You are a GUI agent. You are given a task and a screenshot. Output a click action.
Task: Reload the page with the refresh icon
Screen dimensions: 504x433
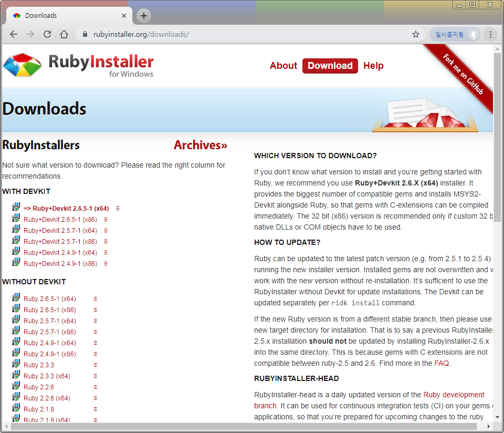(x=47, y=34)
